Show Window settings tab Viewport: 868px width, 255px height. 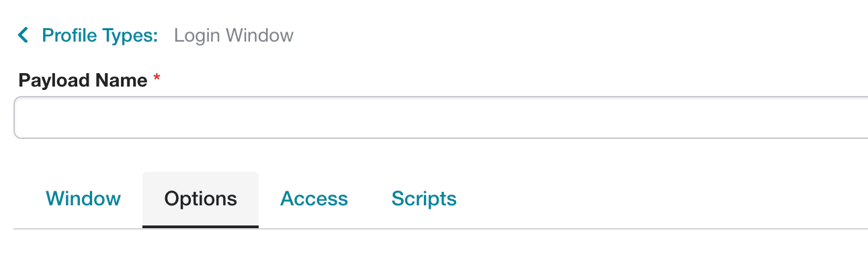click(x=83, y=199)
